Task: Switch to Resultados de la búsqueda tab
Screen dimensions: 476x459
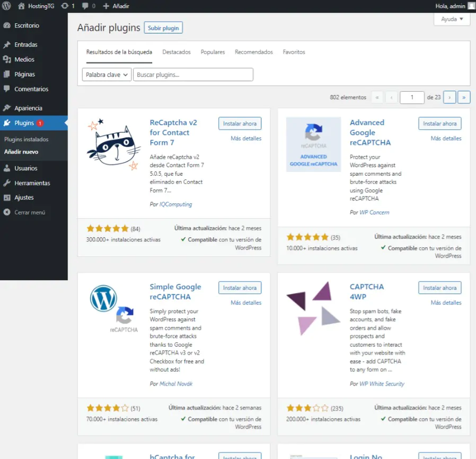Action: 119,52
